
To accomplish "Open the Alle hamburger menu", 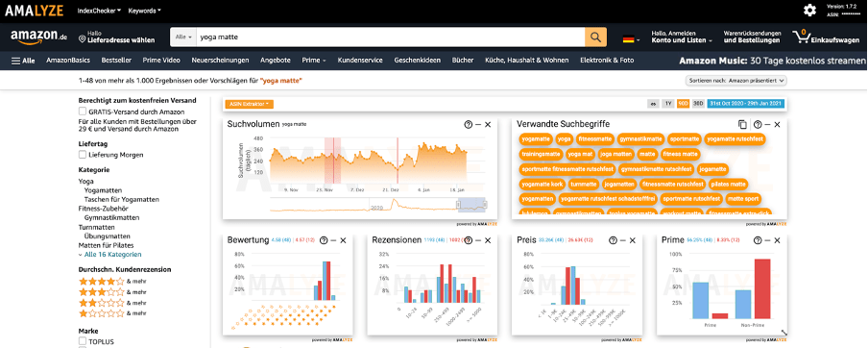I will point(23,61).
